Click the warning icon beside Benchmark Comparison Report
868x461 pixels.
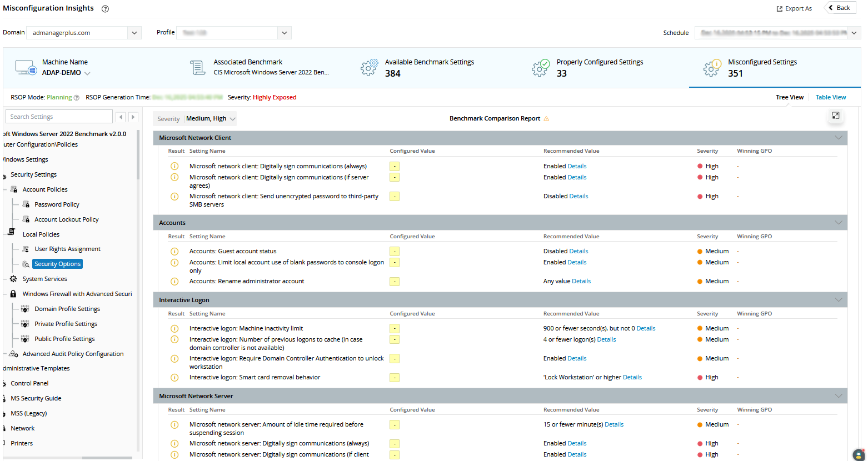546,119
